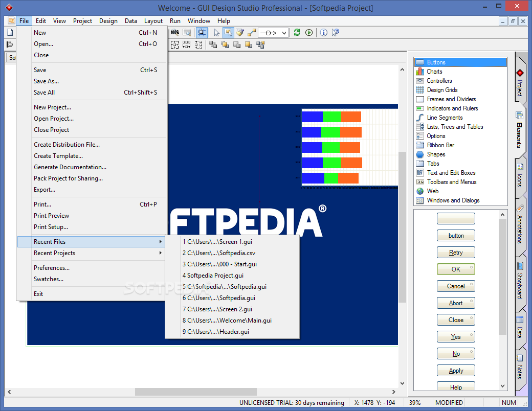Open the Icons side tab

[x=520, y=176]
